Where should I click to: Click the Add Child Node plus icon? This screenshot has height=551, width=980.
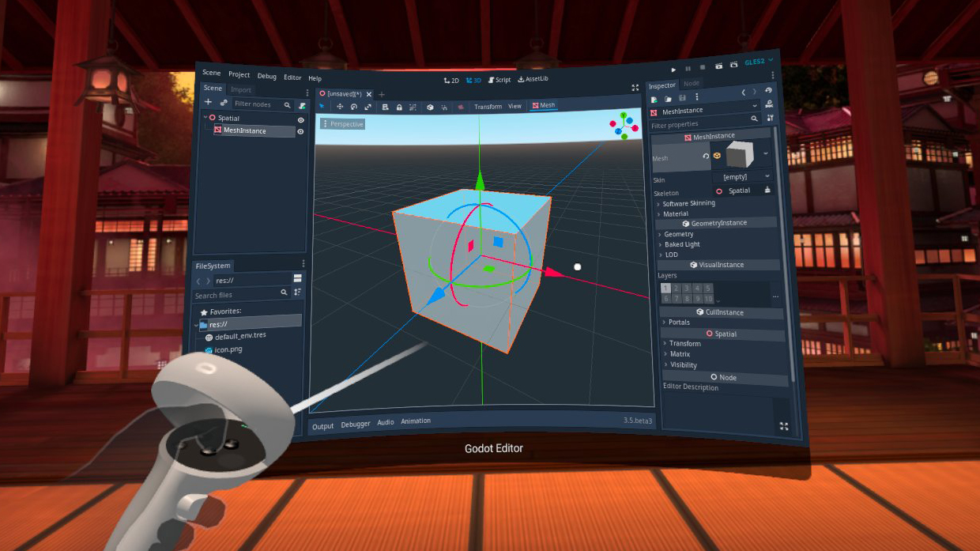[x=208, y=103]
